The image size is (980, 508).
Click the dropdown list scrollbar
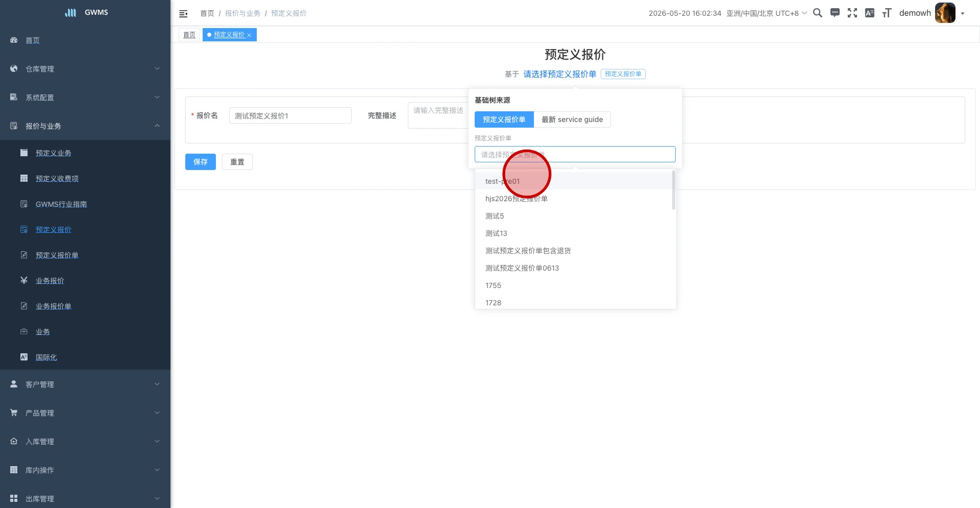(x=674, y=190)
